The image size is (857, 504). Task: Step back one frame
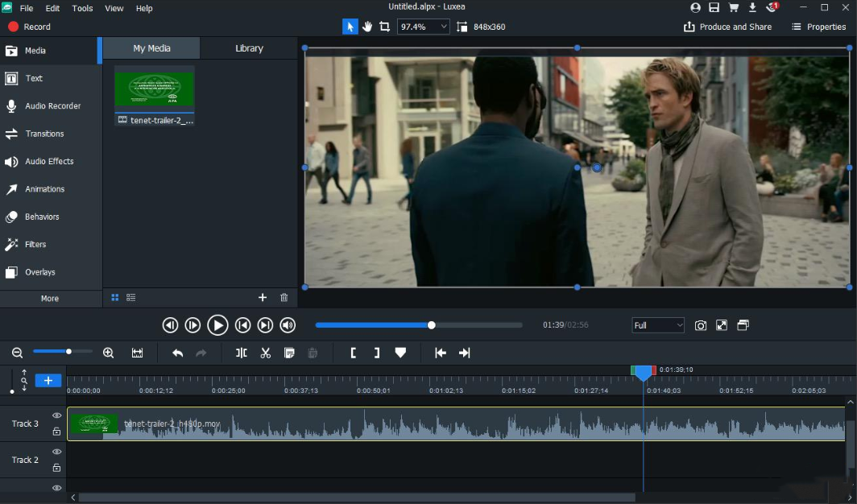click(x=170, y=325)
